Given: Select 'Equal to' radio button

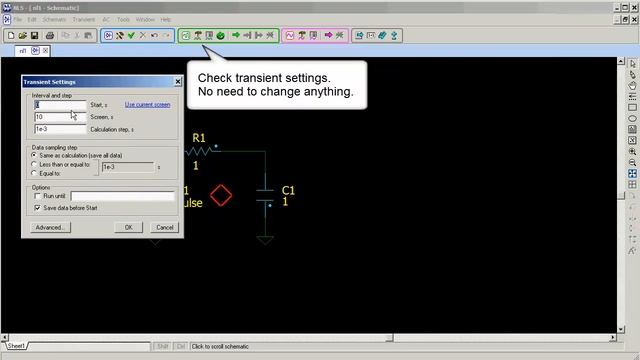Looking at the screenshot, I should coord(34,173).
